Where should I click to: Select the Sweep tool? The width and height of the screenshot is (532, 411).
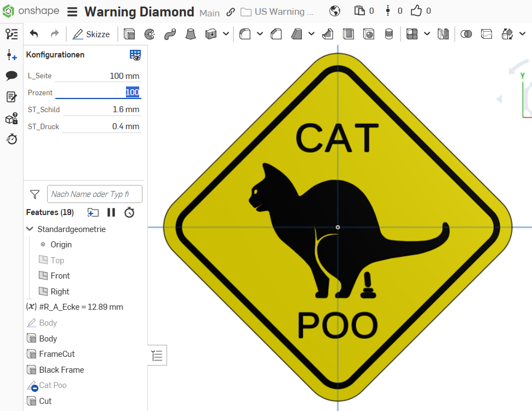(170, 34)
